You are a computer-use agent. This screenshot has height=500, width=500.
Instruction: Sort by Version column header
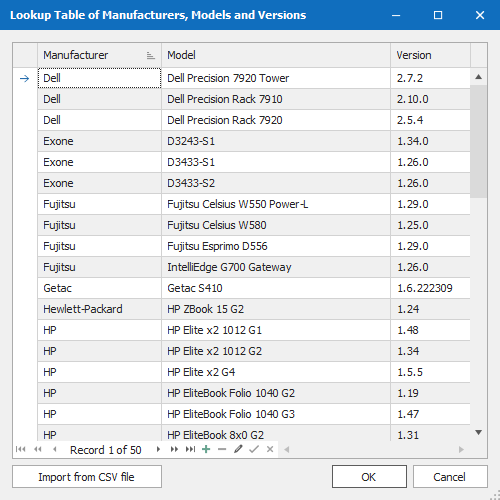430,55
